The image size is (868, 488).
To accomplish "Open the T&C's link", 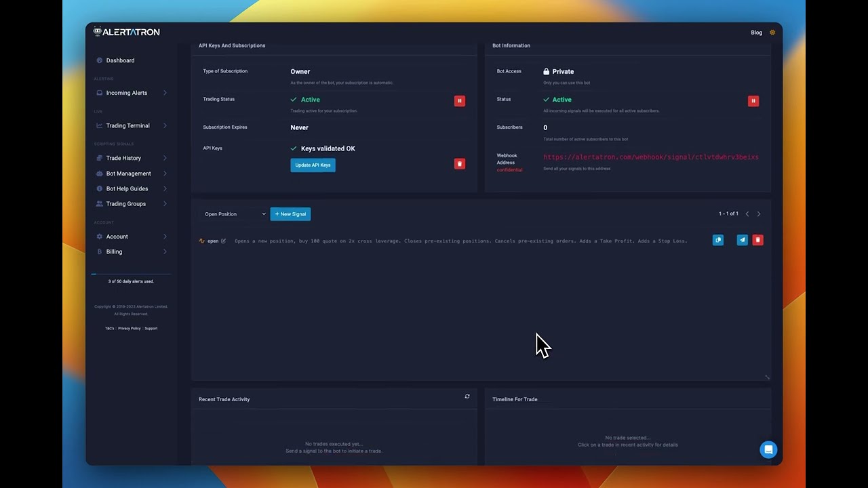I will (x=110, y=329).
